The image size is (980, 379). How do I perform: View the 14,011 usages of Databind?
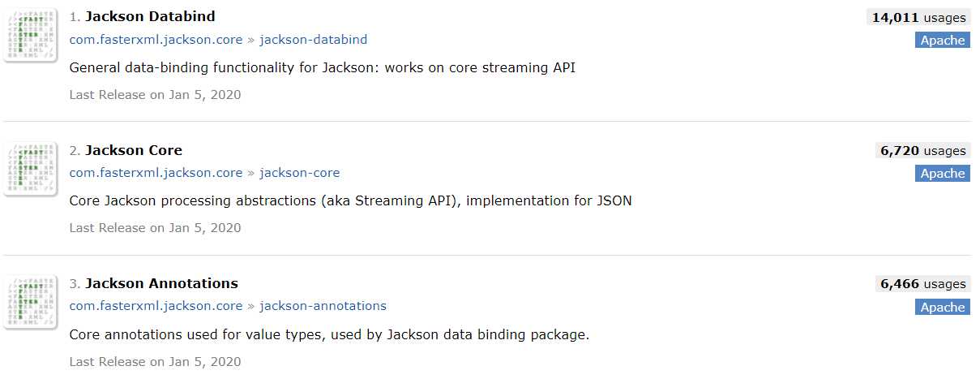click(x=918, y=17)
